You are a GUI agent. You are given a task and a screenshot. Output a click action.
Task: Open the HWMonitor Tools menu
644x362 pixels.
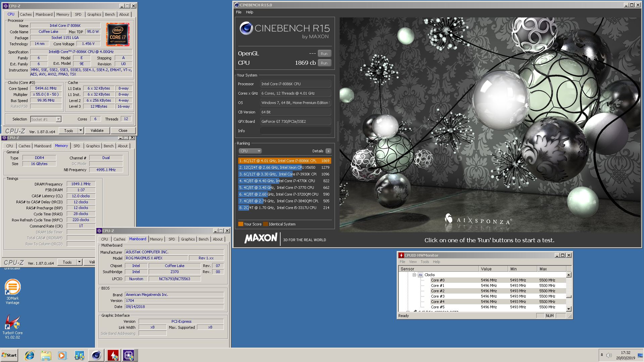(x=425, y=262)
